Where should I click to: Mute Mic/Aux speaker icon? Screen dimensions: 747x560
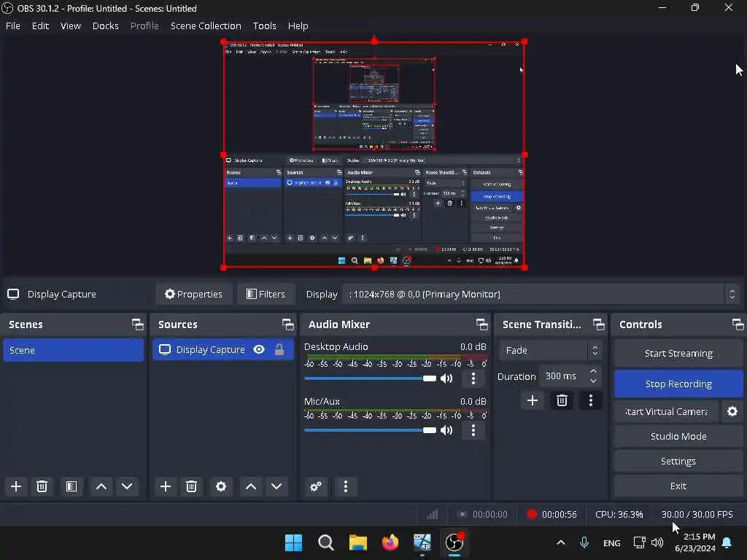[446, 430]
